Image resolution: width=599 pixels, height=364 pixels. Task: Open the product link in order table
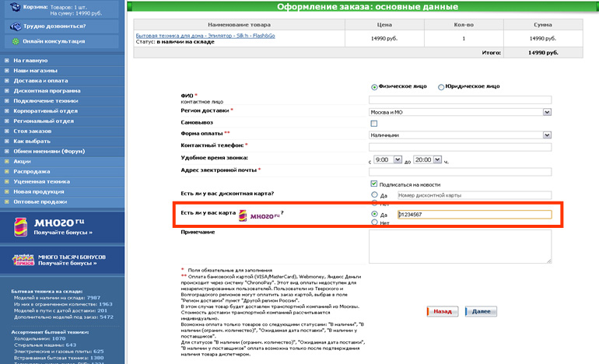point(205,36)
